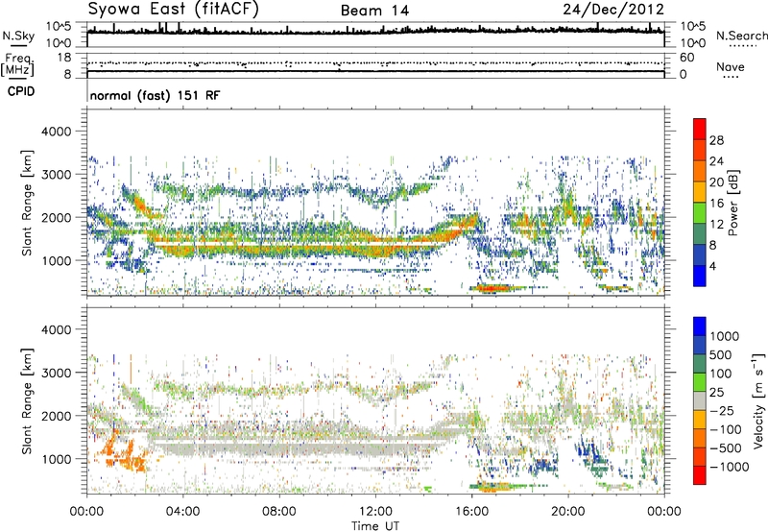Click the 'Time UT' axis title

(x=375, y=526)
